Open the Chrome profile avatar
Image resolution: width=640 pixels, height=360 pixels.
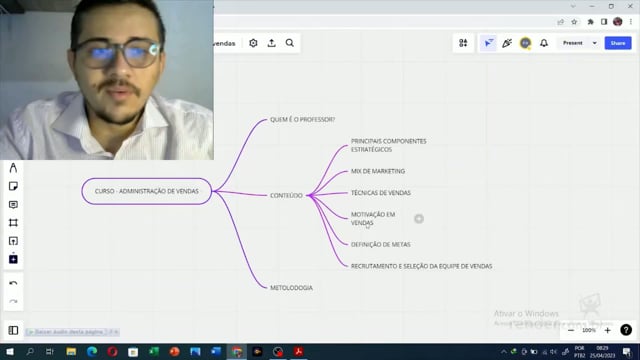(618, 22)
